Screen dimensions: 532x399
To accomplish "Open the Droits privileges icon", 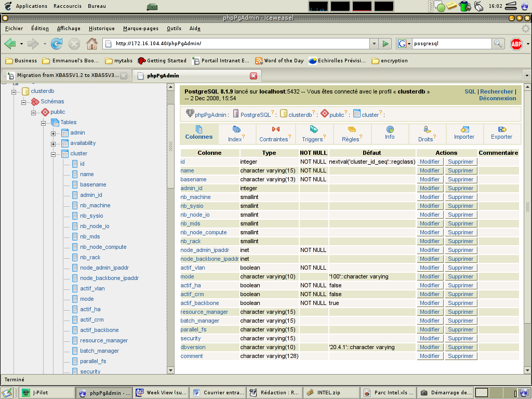I will click(x=427, y=129).
